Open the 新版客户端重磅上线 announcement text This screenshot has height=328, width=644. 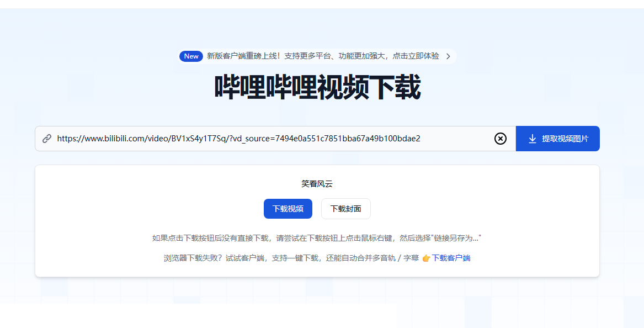coord(323,56)
